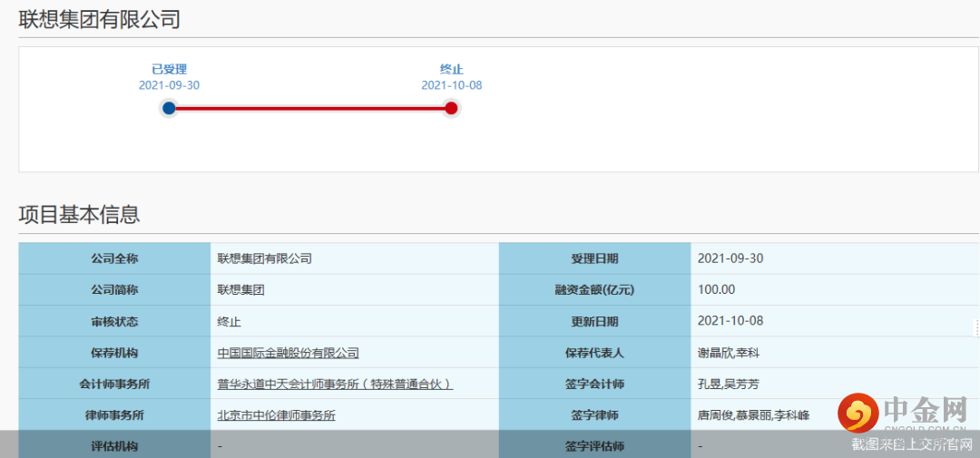The width and height of the screenshot is (980, 458).
Task: Select the 融资金额(亿元) header cell
Action: coord(594,290)
